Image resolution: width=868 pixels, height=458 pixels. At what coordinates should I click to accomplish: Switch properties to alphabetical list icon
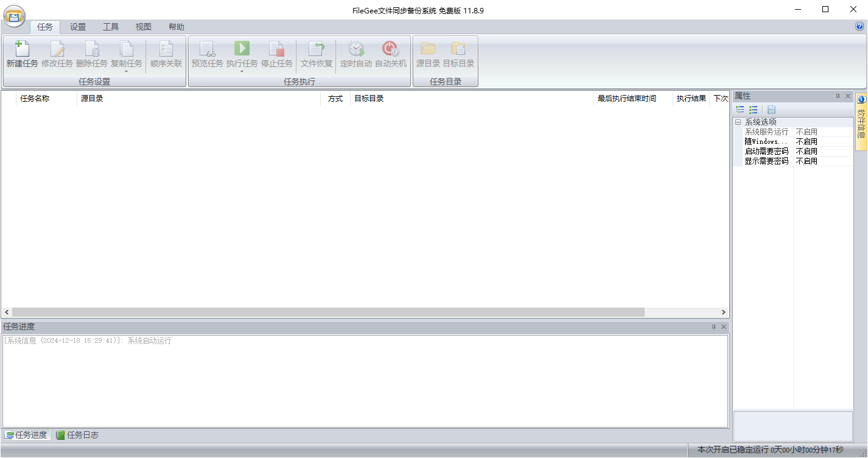tap(754, 110)
